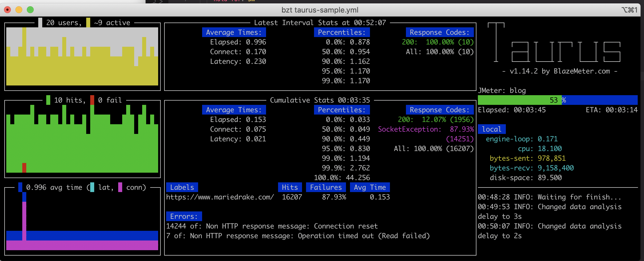Click the 'JMeter: blog' label
Image resolution: width=644 pixels, height=261 pixels.
(502, 90)
